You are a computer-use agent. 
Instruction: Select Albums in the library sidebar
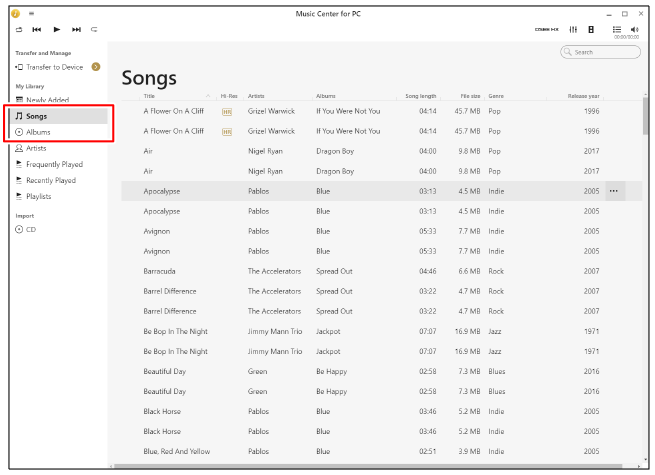[x=38, y=132]
